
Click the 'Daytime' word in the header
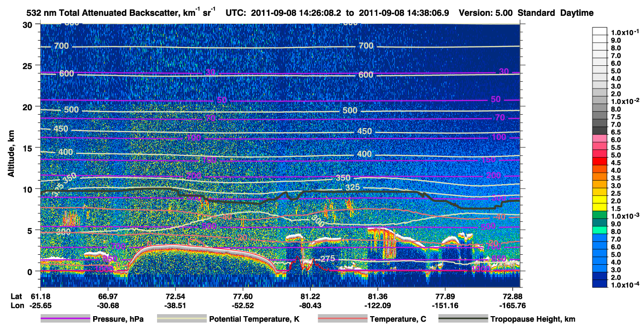pyautogui.click(x=577, y=13)
